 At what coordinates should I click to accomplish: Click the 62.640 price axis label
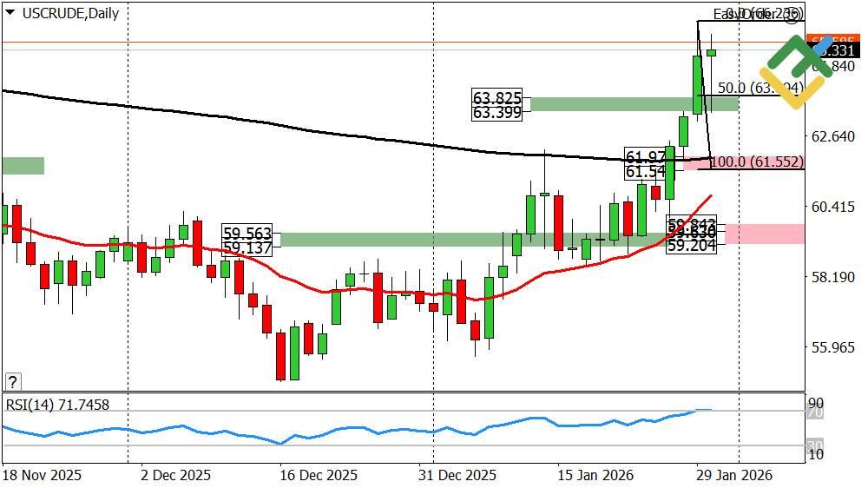(x=833, y=136)
